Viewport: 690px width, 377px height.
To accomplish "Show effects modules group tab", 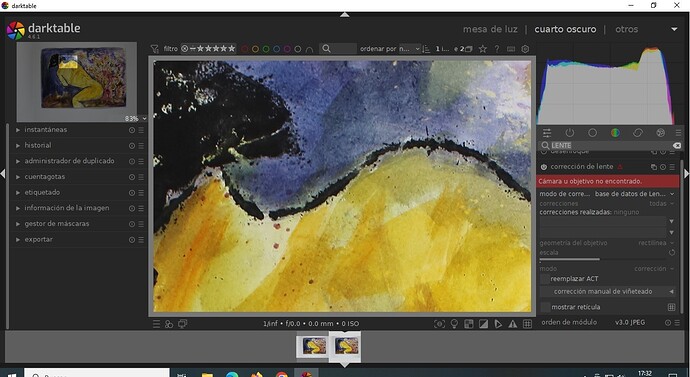I will click(661, 133).
